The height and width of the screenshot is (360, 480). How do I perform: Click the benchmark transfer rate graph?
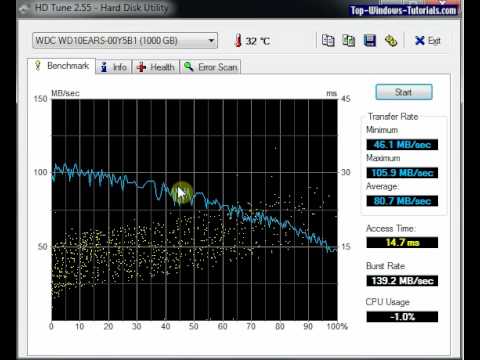tap(194, 210)
